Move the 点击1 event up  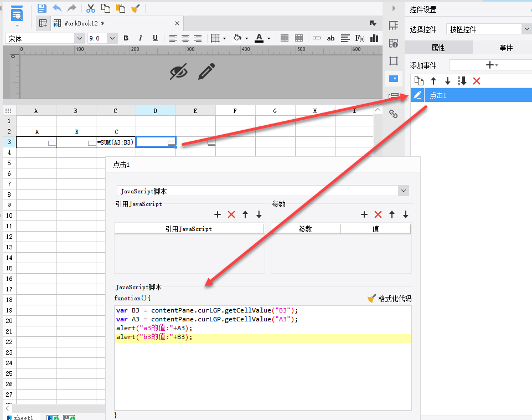(x=433, y=81)
